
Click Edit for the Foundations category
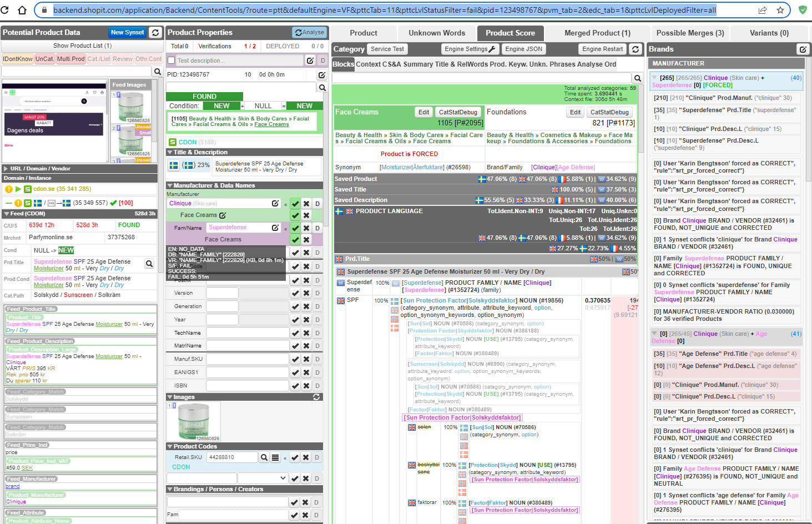[x=575, y=112]
